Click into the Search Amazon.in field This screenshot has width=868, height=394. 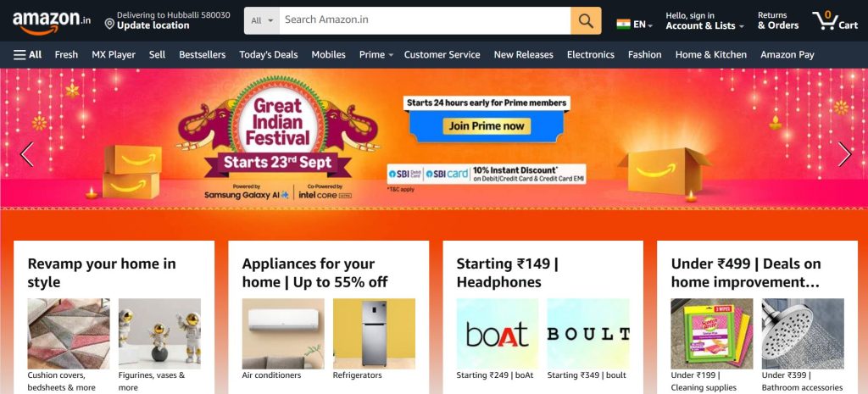(426, 20)
